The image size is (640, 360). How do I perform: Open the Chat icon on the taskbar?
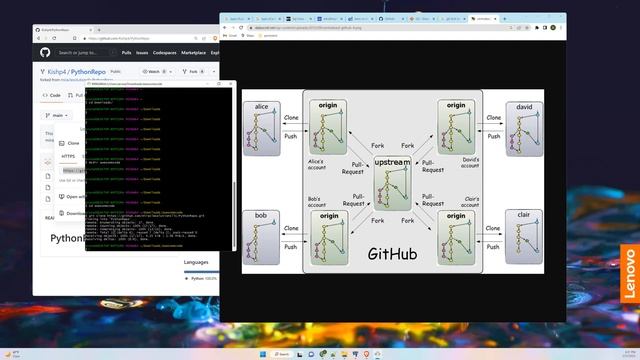click(311, 354)
